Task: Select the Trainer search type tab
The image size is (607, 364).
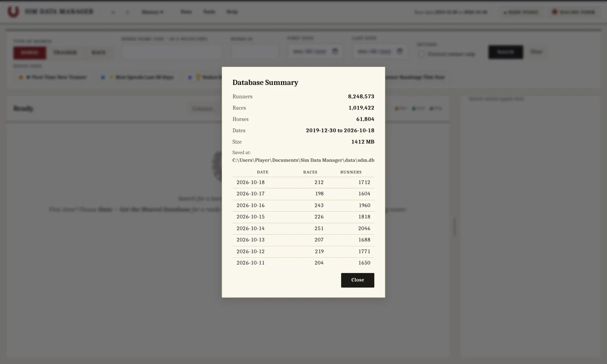Action: click(x=65, y=53)
